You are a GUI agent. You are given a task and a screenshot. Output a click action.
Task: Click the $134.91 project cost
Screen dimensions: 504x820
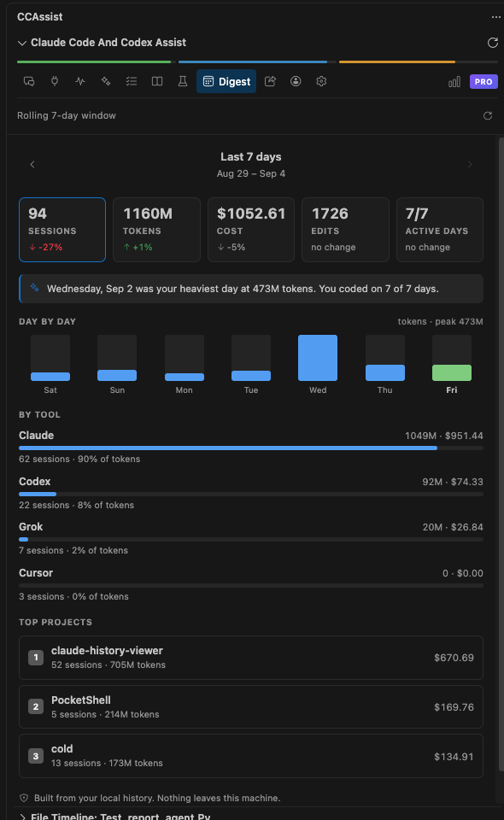[454, 757]
